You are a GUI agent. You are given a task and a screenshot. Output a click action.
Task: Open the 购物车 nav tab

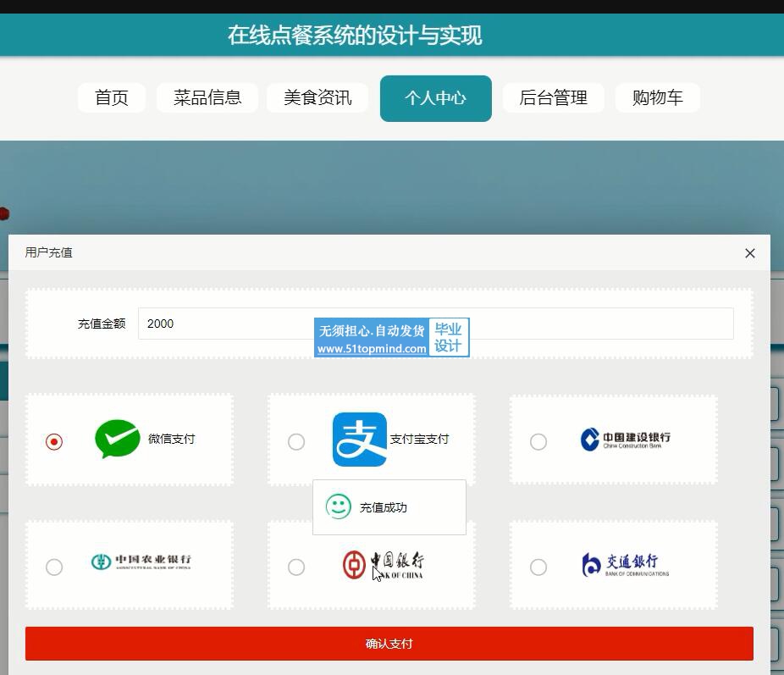(x=658, y=97)
